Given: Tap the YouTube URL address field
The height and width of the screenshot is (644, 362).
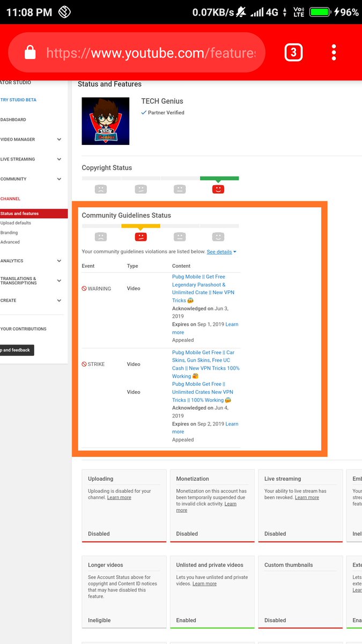Looking at the screenshot, I should (151, 53).
